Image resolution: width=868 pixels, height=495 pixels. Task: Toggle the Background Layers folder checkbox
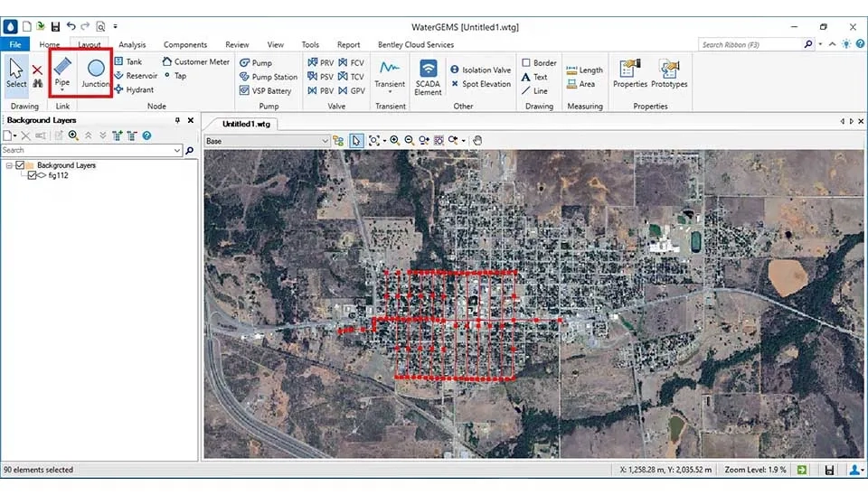tap(20, 164)
